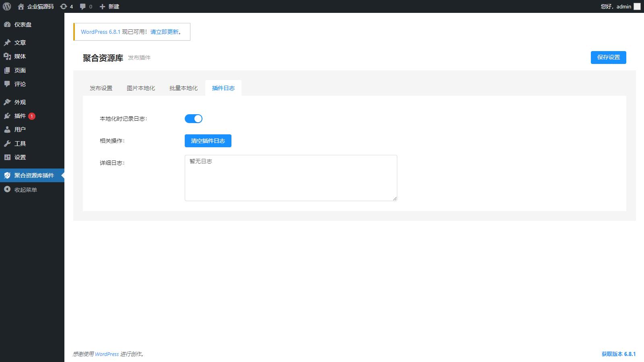Viewport: 644px width, 362px height.
Task: Switch to the 批量本地化 tab
Action: (x=184, y=88)
